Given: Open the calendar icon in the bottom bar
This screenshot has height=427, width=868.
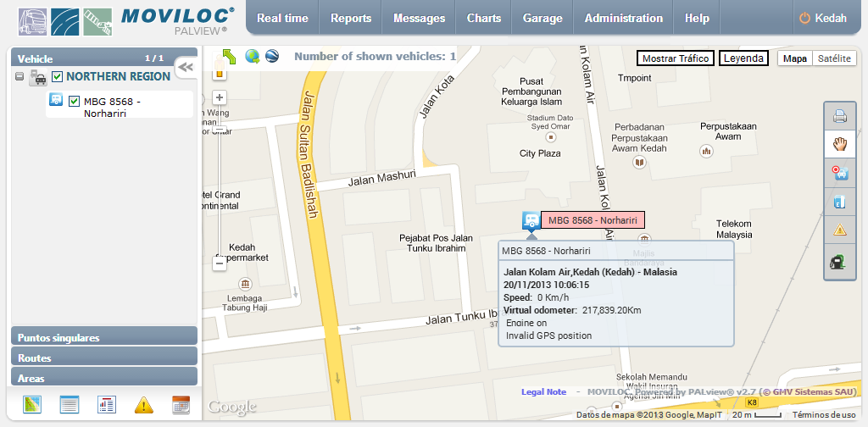Looking at the screenshot, I should (x=181, y=405).
